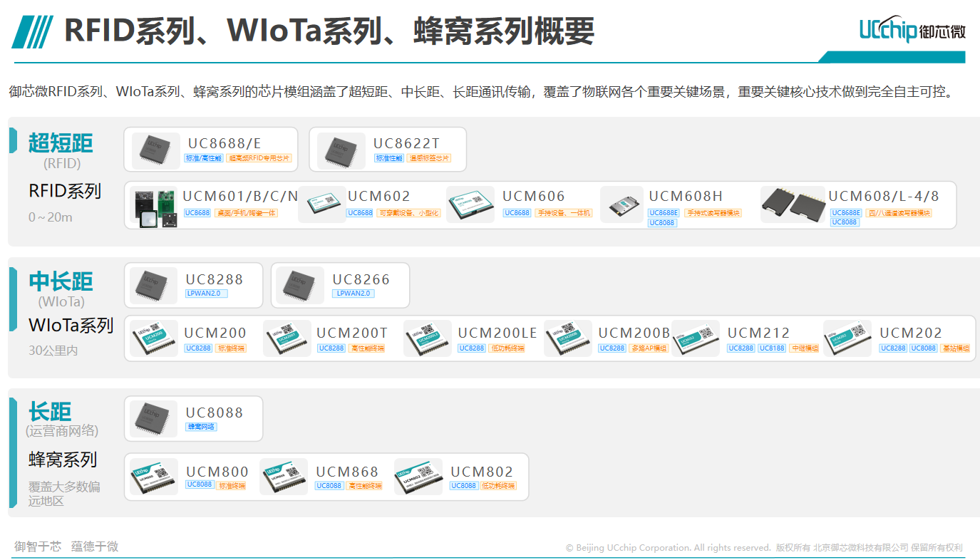The height and width of the screenshot is (560, 980).
Task: Click the LPWAN2.0 tag under UC8266
Action: click(353, 294)
